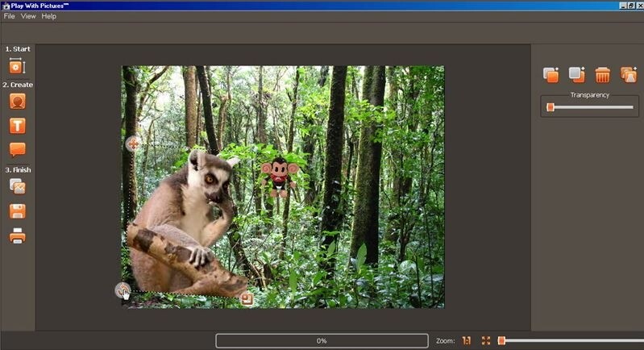Click the 0% progress bar
Screen dimensions: 644x350
[x=322, y=340]
